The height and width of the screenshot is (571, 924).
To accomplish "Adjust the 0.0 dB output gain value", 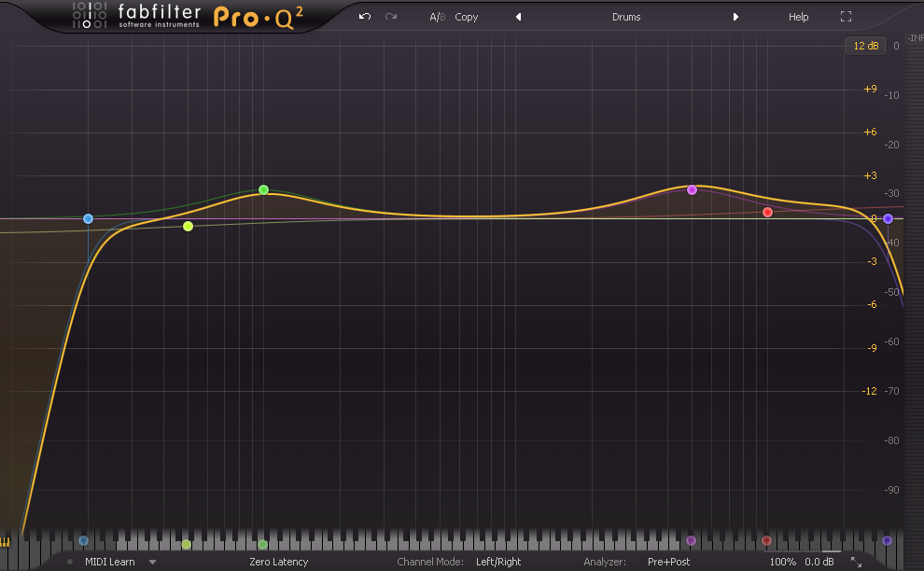I will point(819,562).
